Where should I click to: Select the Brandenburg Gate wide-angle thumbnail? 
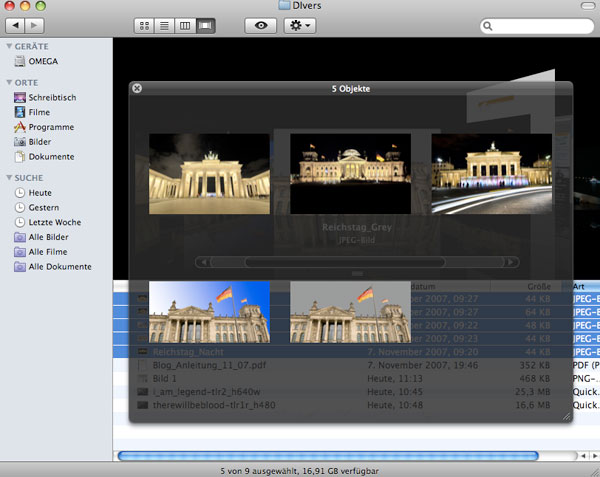209,174
